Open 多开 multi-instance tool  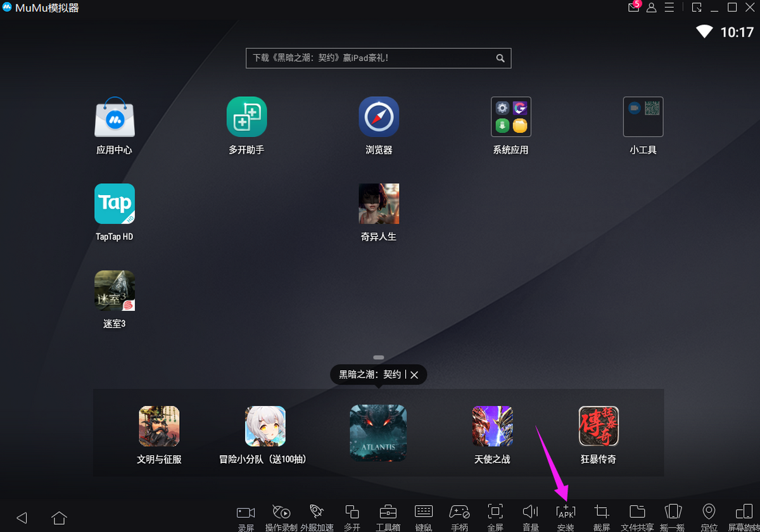(x=352, y=517)
